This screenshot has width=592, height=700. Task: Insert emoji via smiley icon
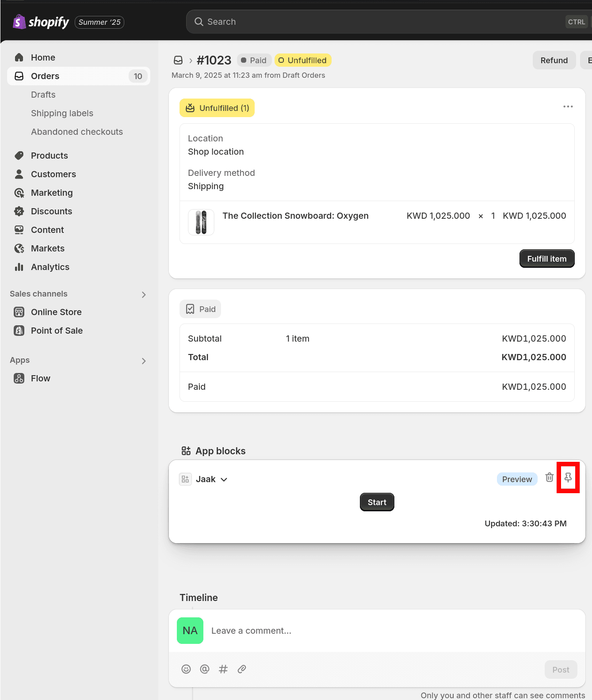click(186, 669)
